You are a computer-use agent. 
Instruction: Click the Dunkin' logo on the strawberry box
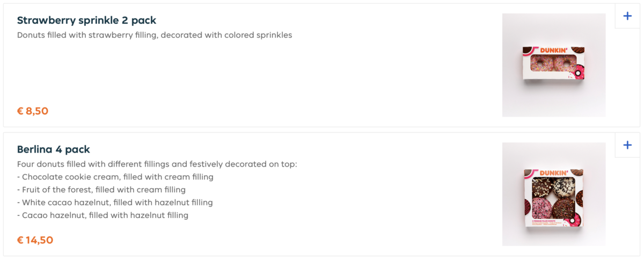tap(553, 50)
